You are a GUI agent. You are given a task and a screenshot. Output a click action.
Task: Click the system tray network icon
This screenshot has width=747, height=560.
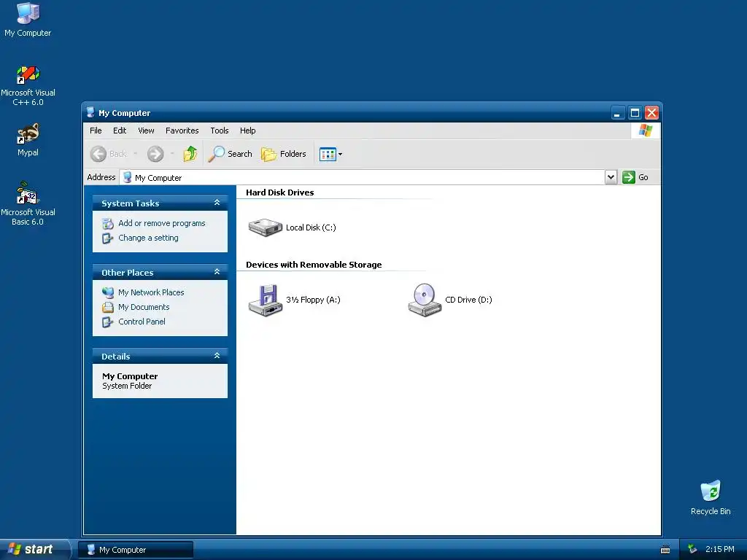692,550
